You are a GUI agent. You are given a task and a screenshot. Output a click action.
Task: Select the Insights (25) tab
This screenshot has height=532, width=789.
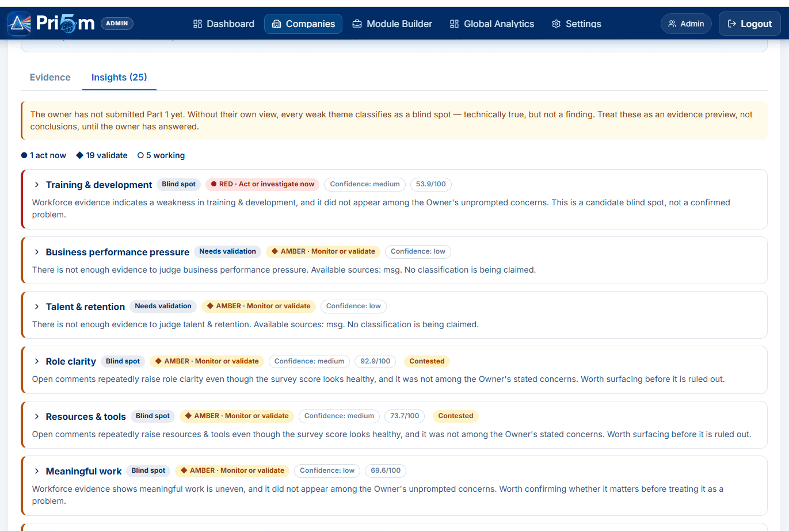click(119, 77)
